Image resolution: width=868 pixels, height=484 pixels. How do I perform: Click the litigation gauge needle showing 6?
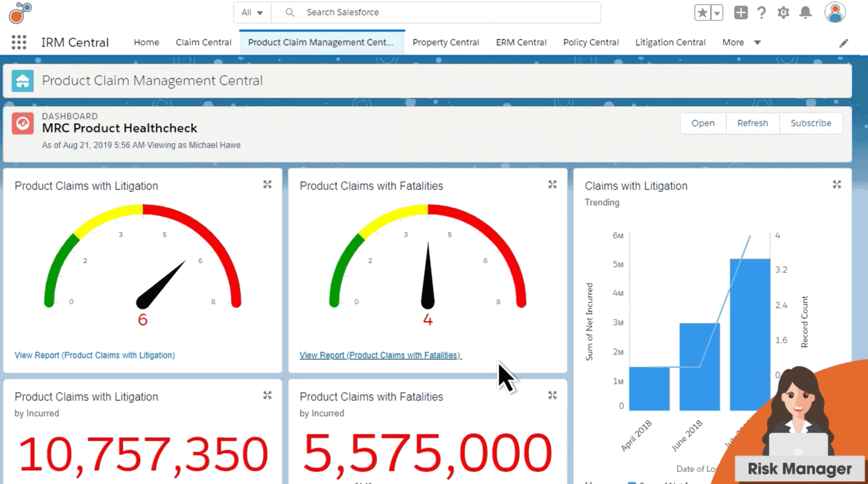(160, 285)
